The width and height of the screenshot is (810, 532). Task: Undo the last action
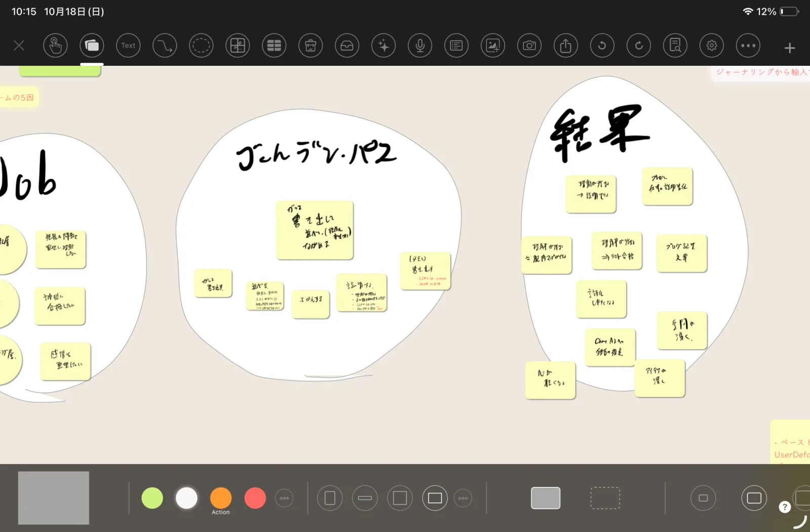coord(602,46)
